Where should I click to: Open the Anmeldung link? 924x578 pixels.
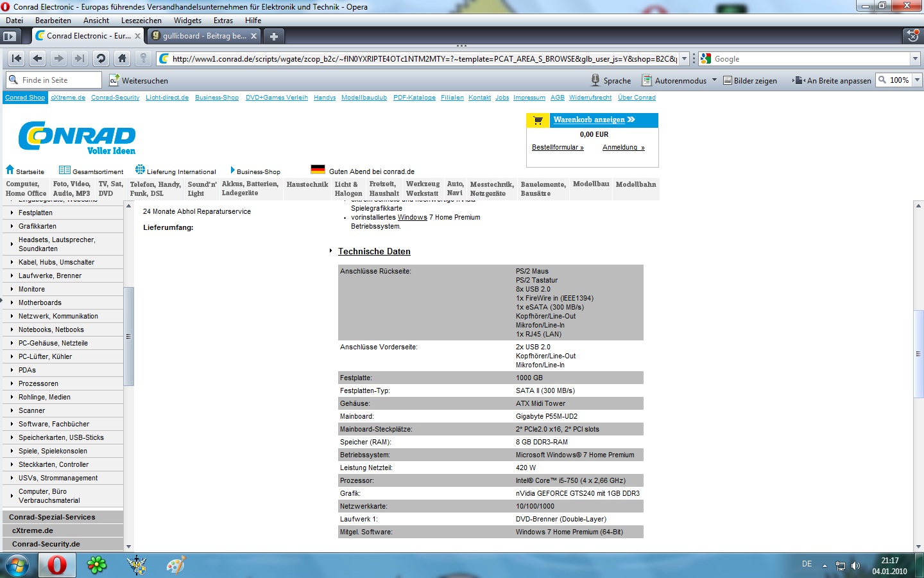click(623, 147)
